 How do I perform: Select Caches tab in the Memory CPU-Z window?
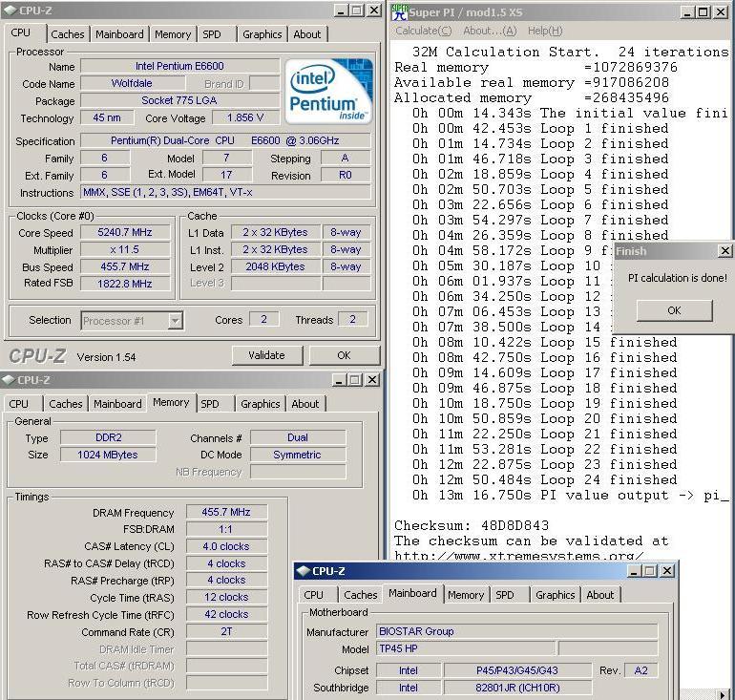pyautogui.click(x=66, y=404)
